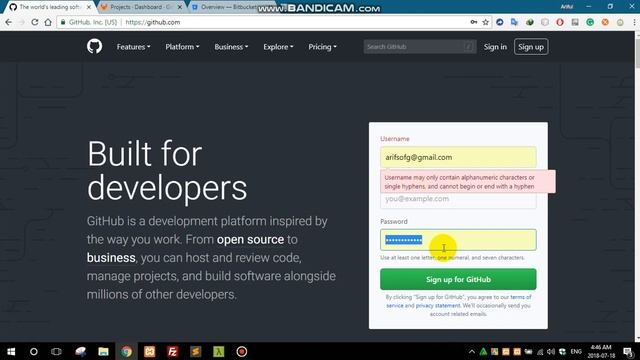640x360 pixels.
Task: Open Chrome's three-dot menu
Action: 634,22
